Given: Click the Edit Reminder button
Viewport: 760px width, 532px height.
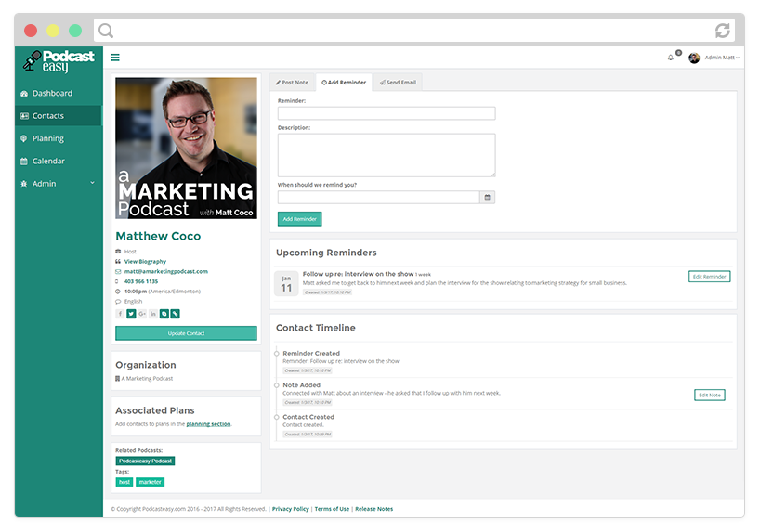Looking at the screenshot, I should (709, 276).
